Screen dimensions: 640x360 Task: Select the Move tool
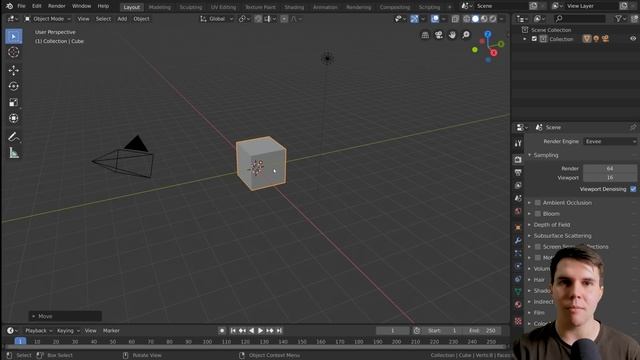tap(13, 70)
